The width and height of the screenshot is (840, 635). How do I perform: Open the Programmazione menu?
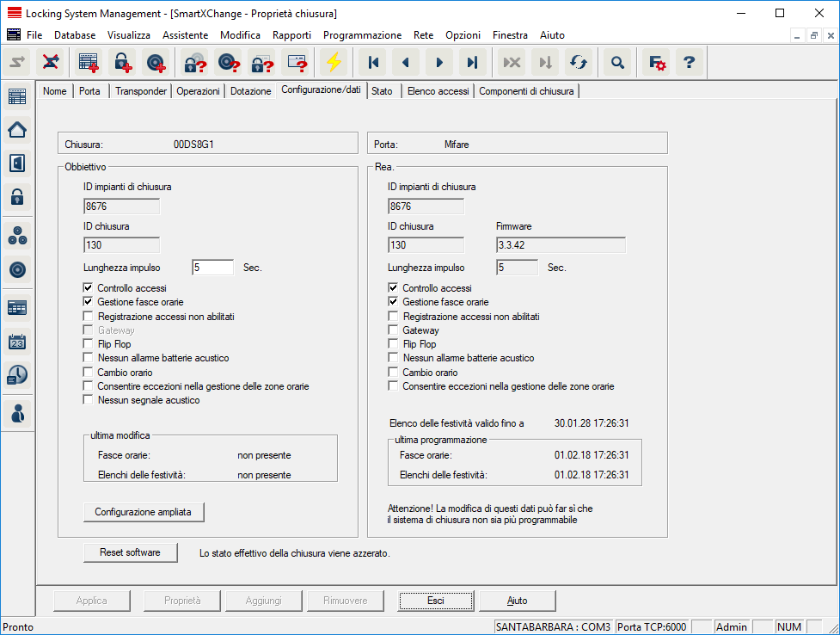[x=362, y=35]
